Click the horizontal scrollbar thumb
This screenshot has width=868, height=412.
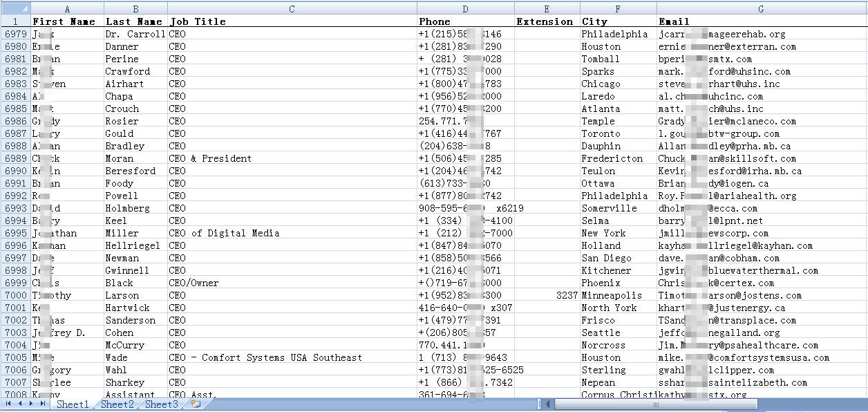[655, 404]
